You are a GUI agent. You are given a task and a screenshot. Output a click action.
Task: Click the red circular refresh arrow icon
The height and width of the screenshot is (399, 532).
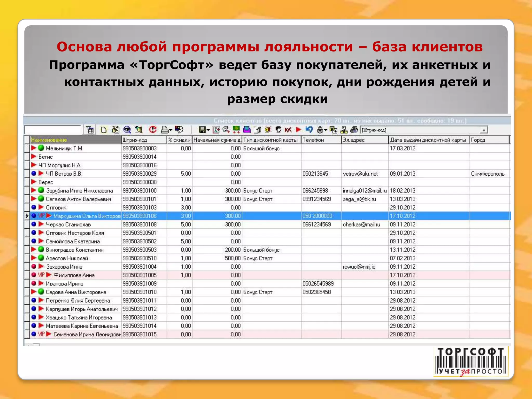point(153,129)
